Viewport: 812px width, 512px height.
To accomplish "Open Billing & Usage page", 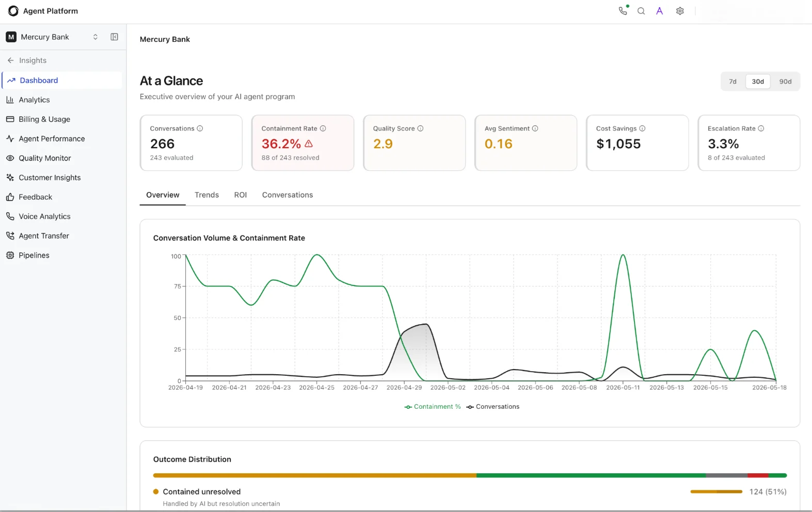I will [63, 119].
